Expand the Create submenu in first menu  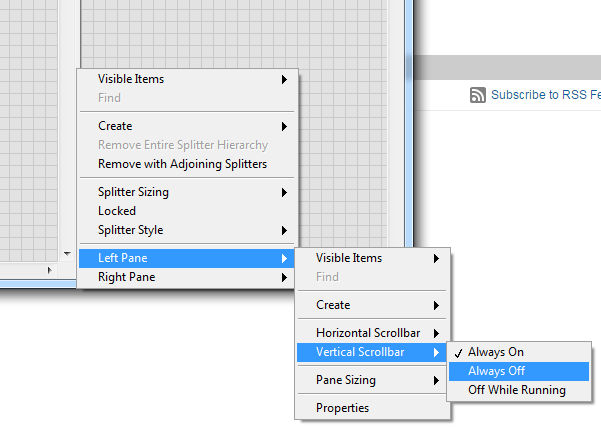(115, 126)
